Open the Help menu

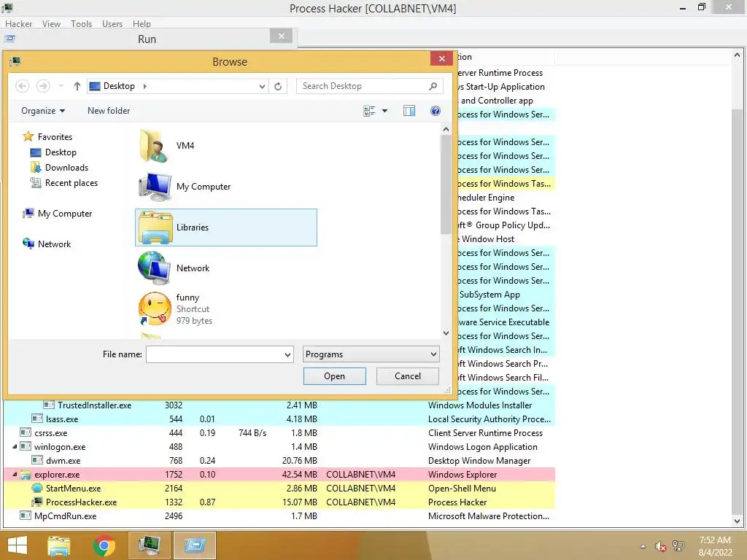tap(142, 24)
